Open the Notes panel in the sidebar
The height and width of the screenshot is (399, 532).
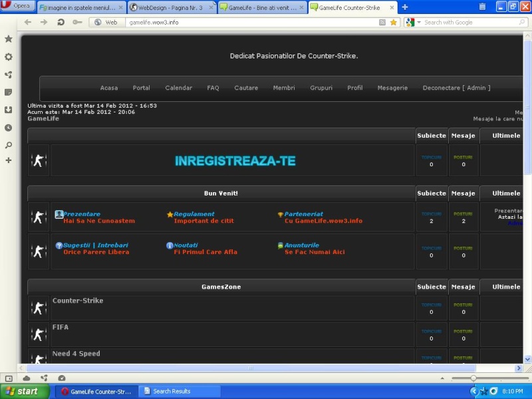point(9,92)
